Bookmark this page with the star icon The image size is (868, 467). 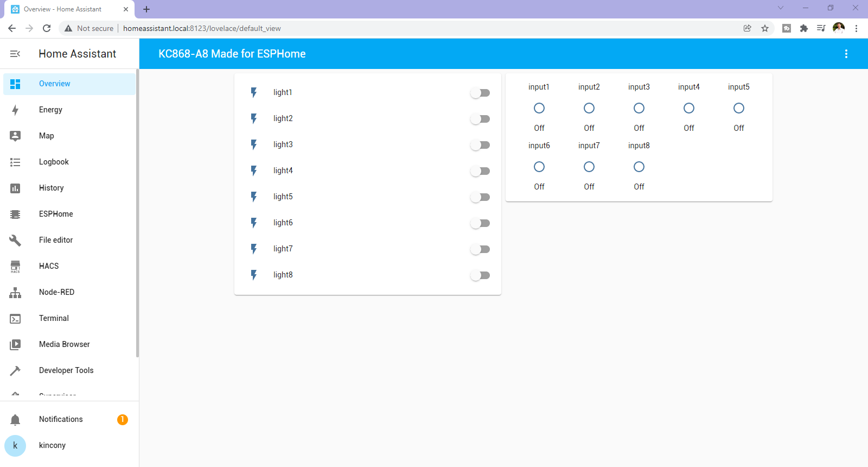[x=765, y=28]
